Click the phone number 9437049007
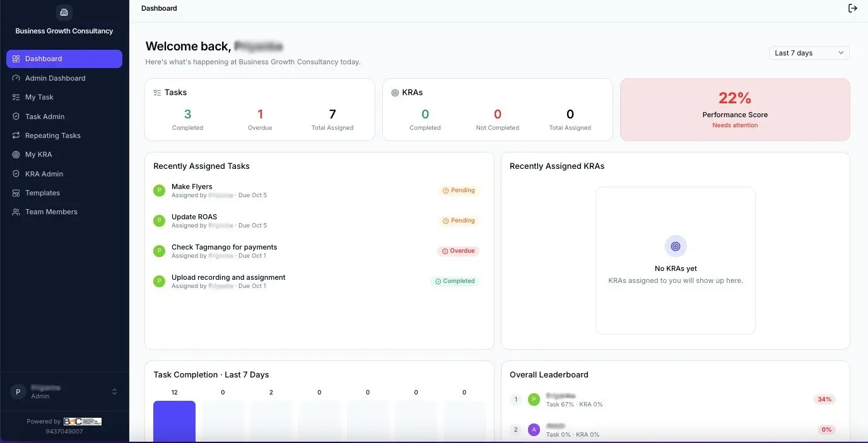868x443 pixels. tap(64, 432)
